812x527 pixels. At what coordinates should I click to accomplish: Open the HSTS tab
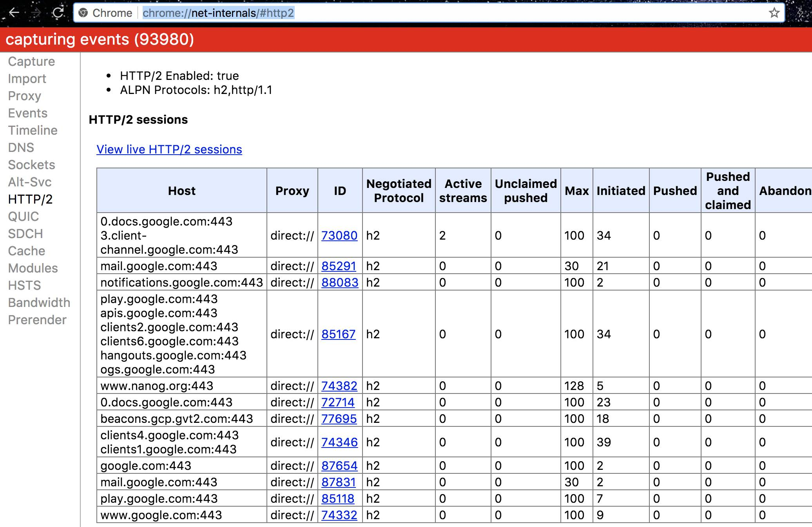(x=24, y=285)
